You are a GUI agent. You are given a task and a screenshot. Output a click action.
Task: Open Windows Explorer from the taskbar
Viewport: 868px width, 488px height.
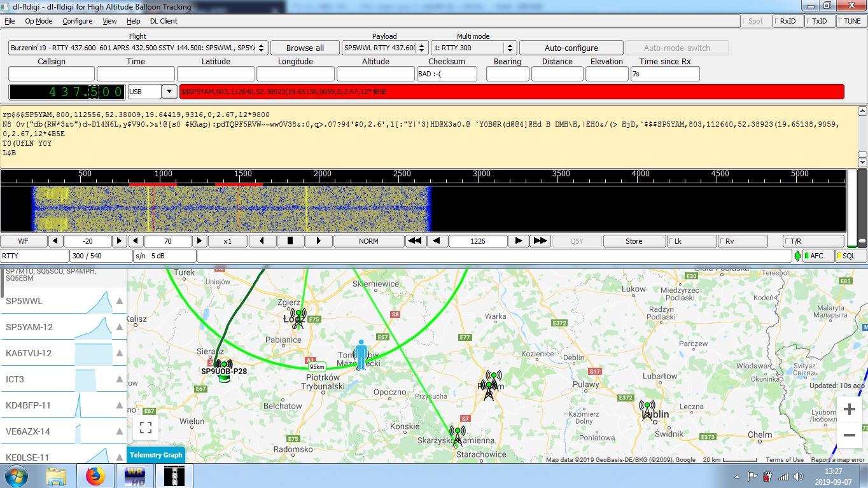click(x=56, y=476)
